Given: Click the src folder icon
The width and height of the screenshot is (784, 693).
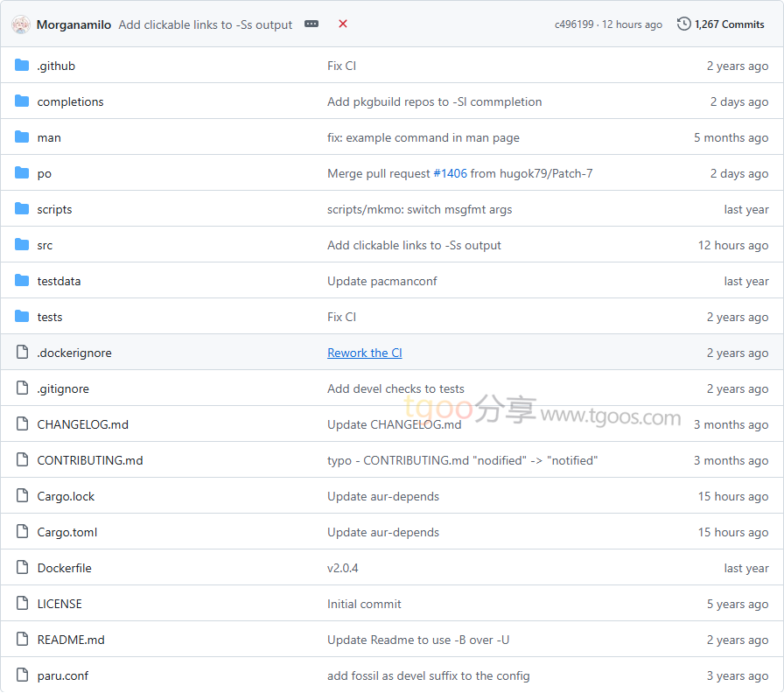Looking at the screenshot, I should (22, 245).
